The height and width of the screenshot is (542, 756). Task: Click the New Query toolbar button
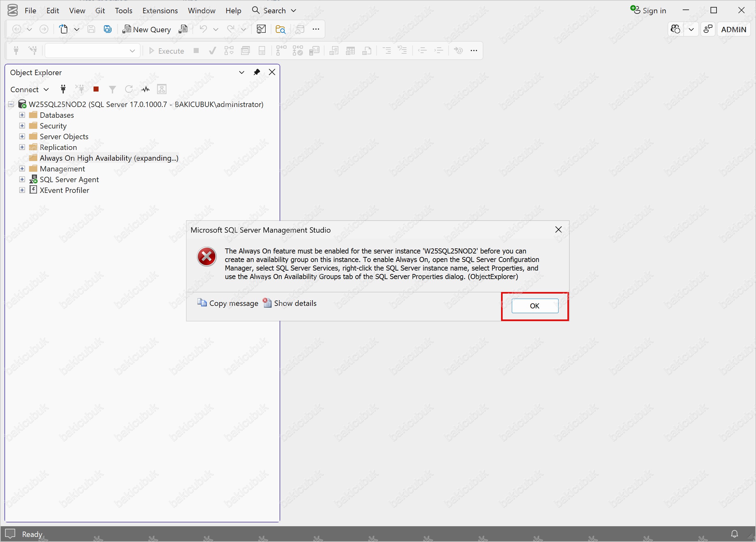(147, 29)
